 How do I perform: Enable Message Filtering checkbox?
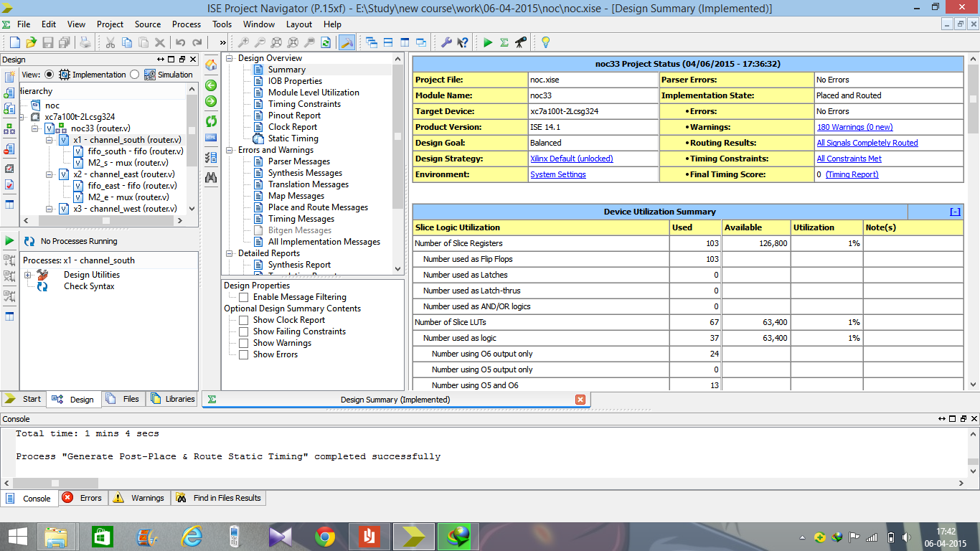pyautogui.click(x=244, y=297)
